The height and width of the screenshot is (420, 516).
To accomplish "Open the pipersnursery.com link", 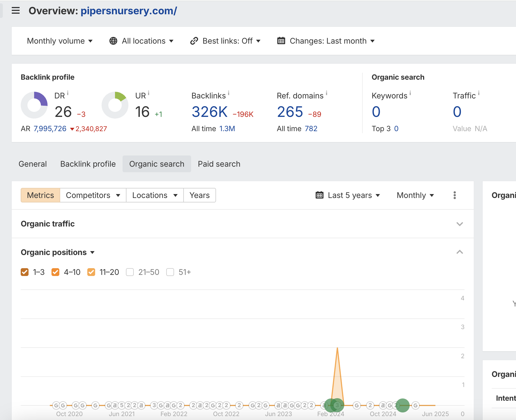I will pos(129,11).
